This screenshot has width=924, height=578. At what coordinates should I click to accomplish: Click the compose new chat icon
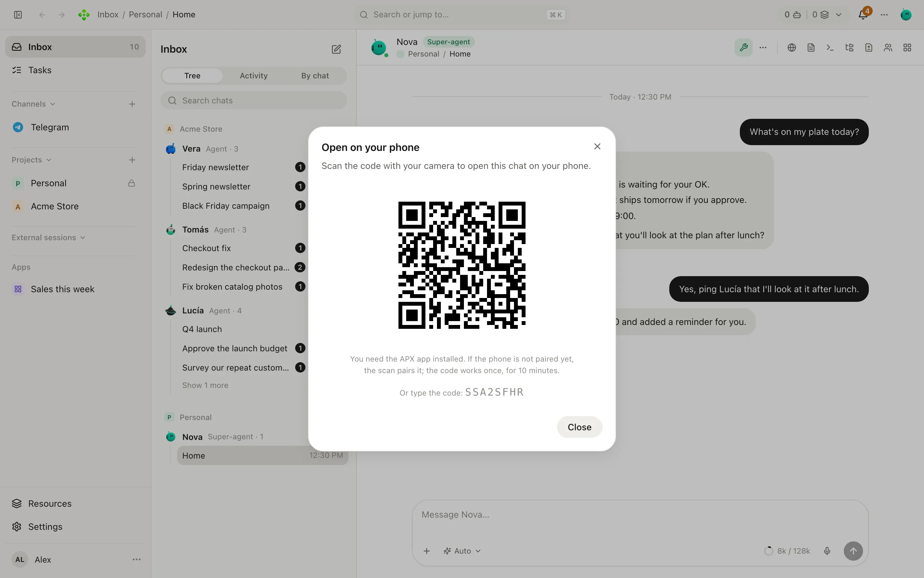[x=336, y=49]
